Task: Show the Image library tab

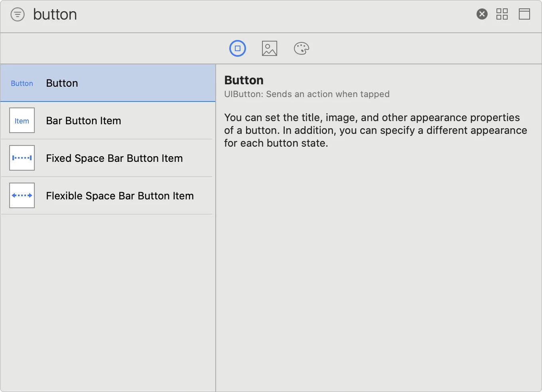Action: pos(270,48)
